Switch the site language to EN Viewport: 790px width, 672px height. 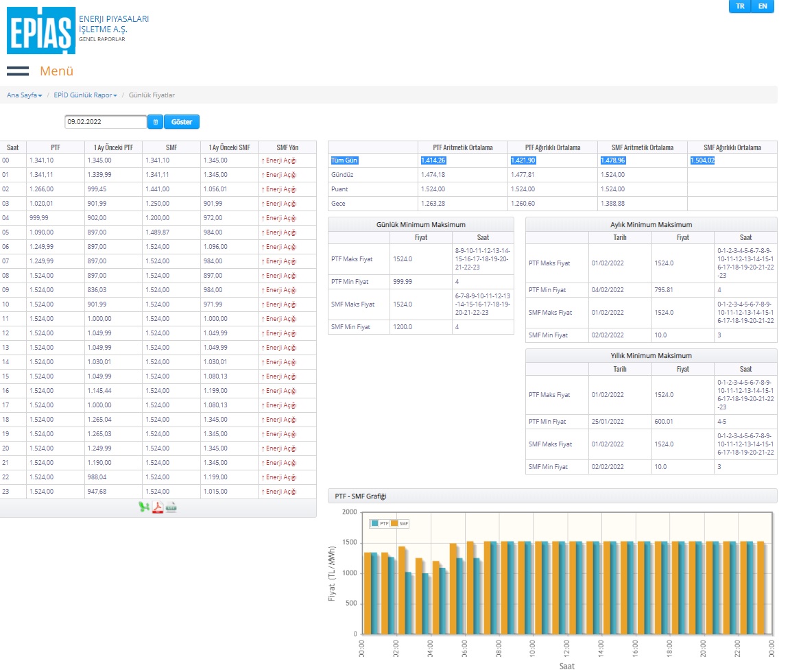[763, 6]
